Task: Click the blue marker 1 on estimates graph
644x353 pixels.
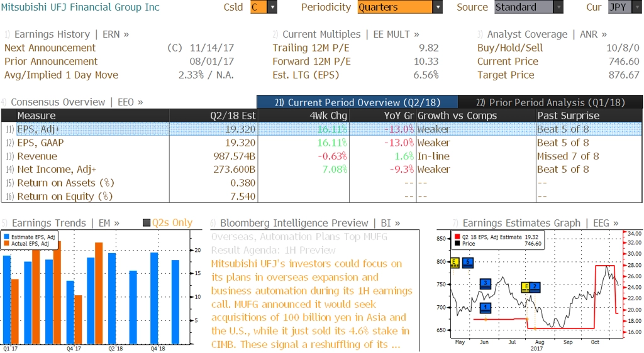Action: click(x=486, y=308)
